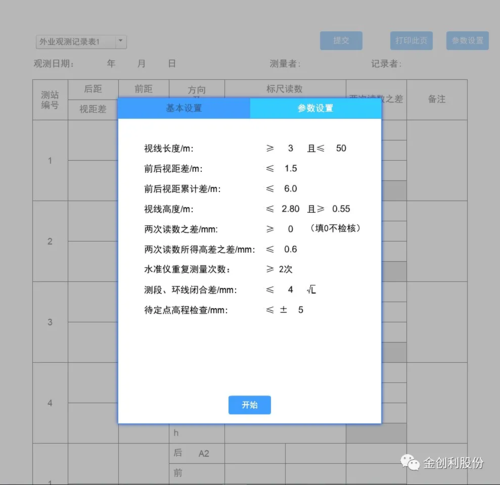Viewport: 500px width, 485px height.
Task: Edit the 水准仪重复测量次数 value 2次
Action: pos(285,269)
